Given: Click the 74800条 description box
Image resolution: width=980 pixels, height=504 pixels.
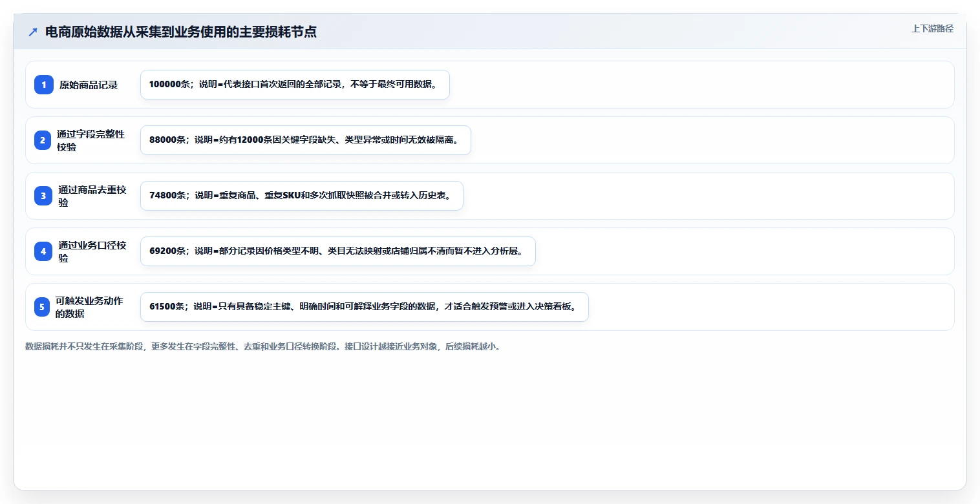Looking at the screenshot, I should coord(302,196).
